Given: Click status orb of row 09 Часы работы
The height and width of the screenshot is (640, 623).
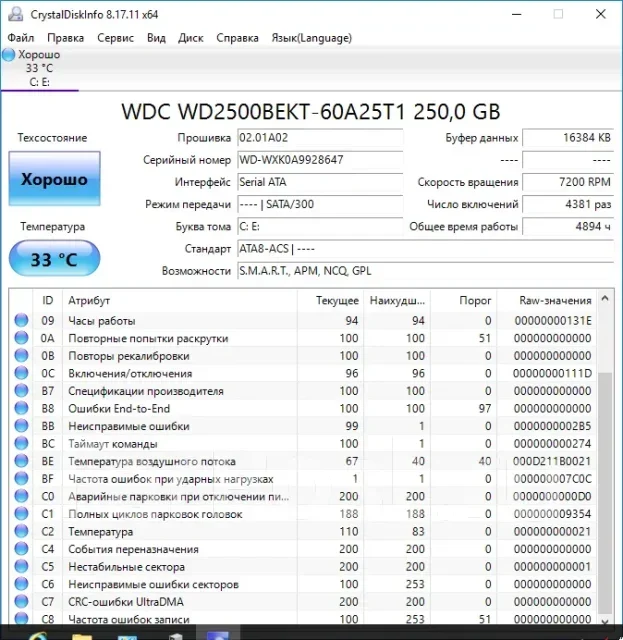Looking at the screenshot, I should click(21, 320).
